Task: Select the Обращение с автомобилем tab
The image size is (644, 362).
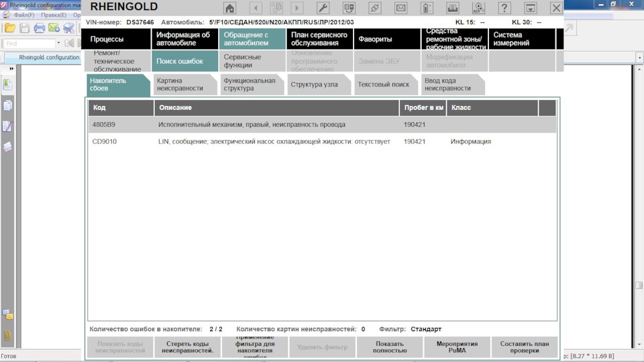Action: [252, 39]
